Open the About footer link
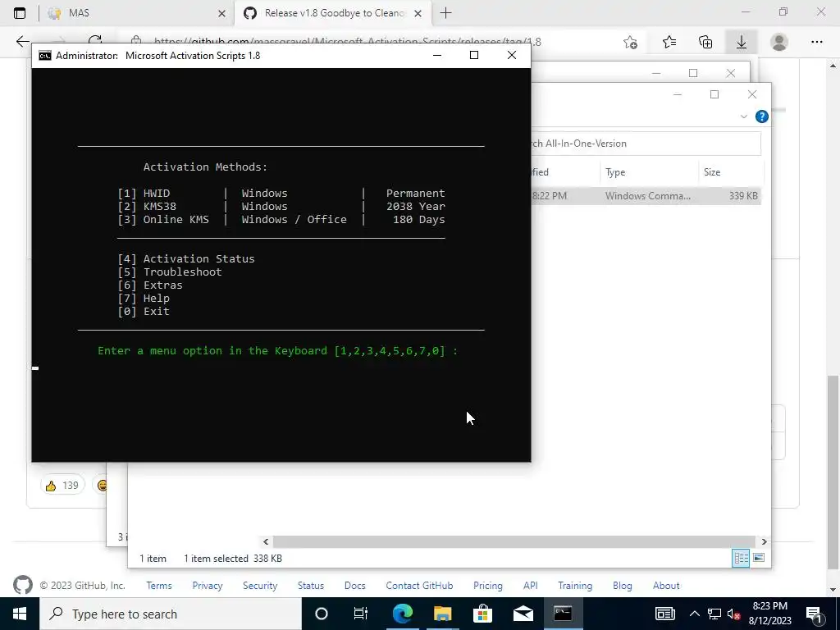The width and height of the screenshot is (840, 630). [666, 586]
